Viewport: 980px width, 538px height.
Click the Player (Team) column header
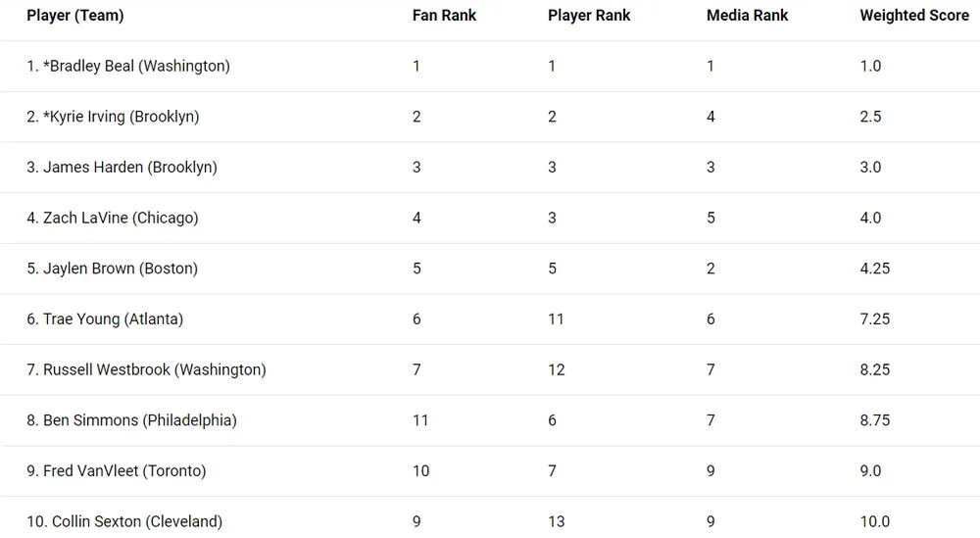coord(75,16)
